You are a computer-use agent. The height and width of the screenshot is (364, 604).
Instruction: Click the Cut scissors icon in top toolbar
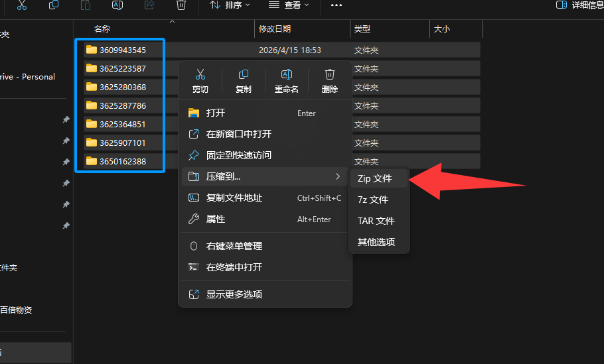click(x=22, y=5)
